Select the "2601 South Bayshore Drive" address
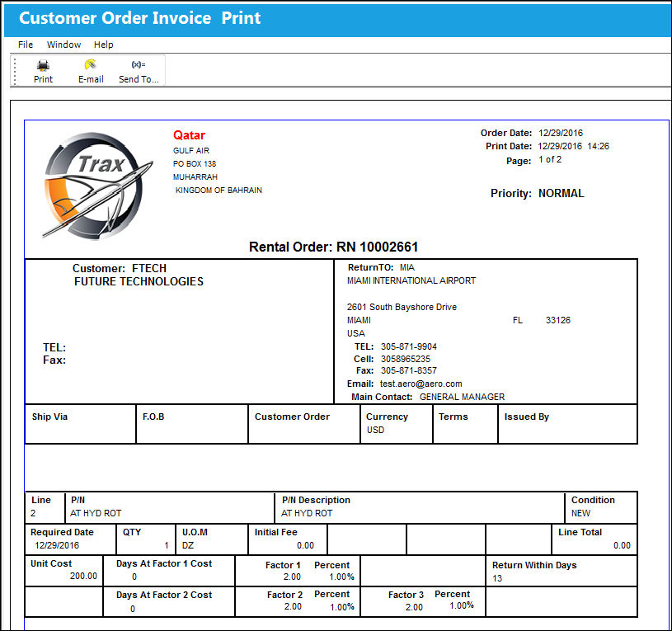Image resolution: width=672 pixels, height=631 pixels. tap(402, 307)
